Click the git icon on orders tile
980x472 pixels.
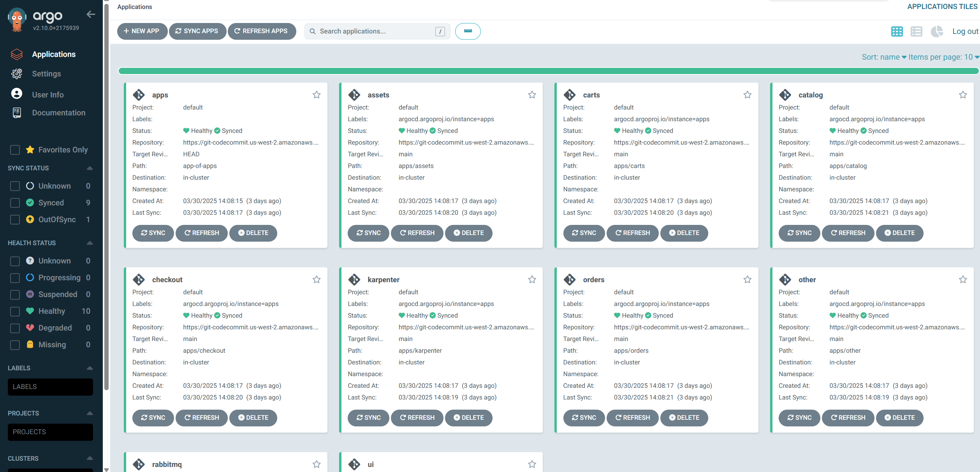pos(570,279)
